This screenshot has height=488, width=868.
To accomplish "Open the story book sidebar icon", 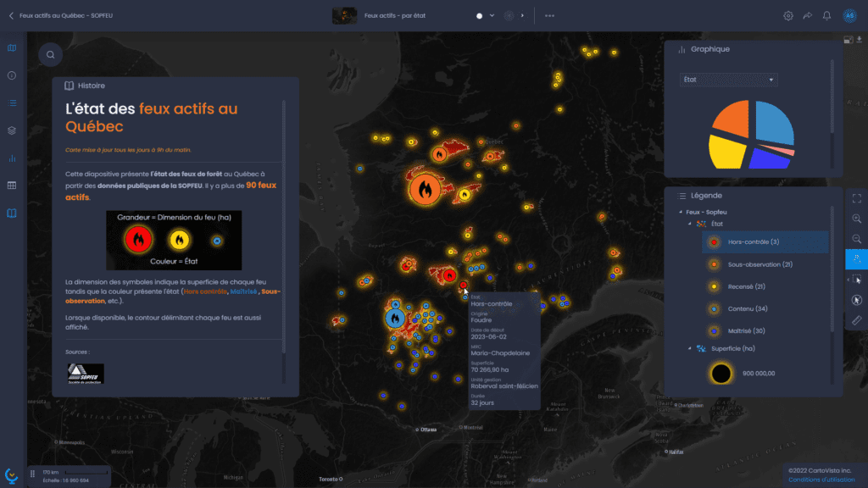I will point(12,213).
